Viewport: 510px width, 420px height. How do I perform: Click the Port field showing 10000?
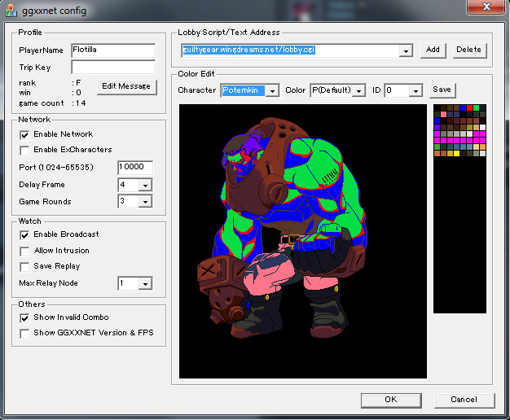(x=135, y=168)
